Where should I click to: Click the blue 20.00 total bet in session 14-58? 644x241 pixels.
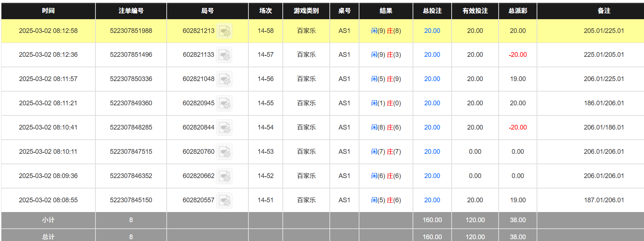tap(432, 31)
